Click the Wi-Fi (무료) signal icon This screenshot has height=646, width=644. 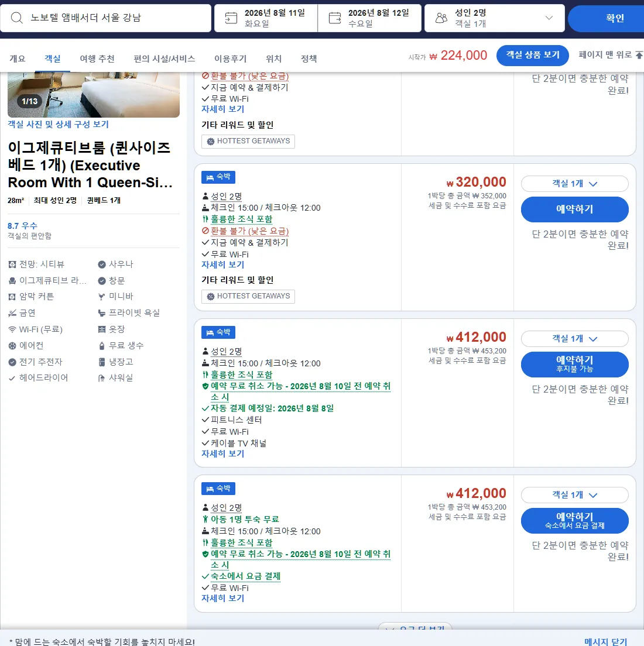coord(12,329)
